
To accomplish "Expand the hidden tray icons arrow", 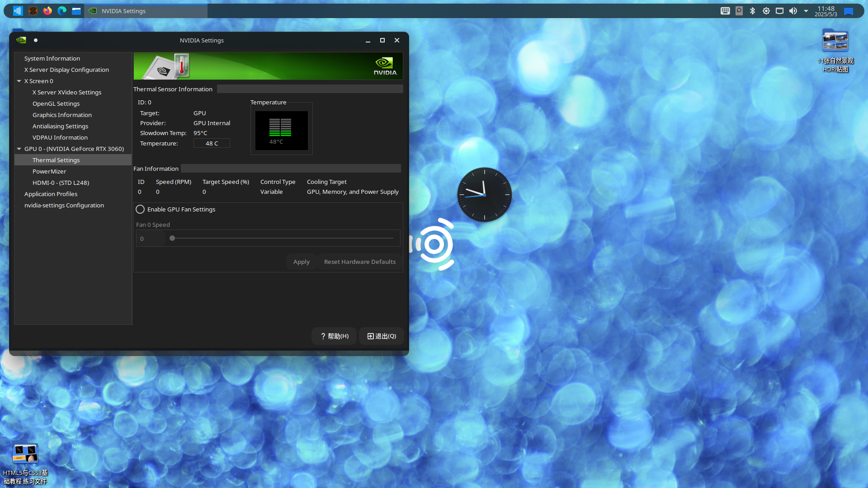I will point(806,11).
